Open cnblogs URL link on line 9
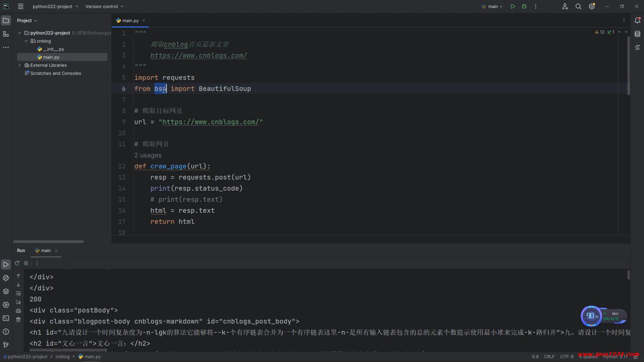Screen dimensions: 644x362 tap(211, 122)
